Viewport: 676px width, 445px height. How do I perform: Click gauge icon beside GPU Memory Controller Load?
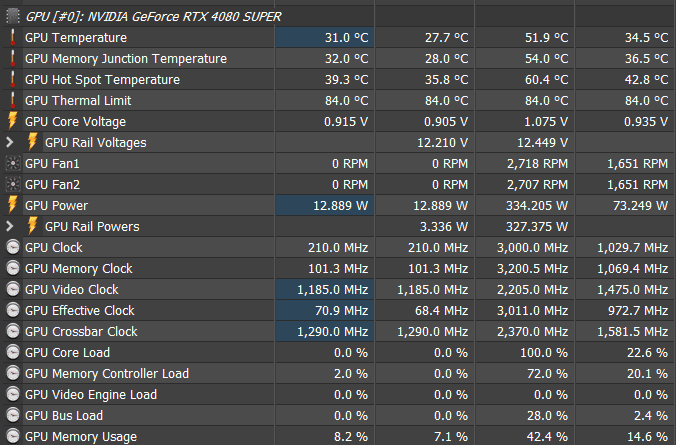(13, 373)
